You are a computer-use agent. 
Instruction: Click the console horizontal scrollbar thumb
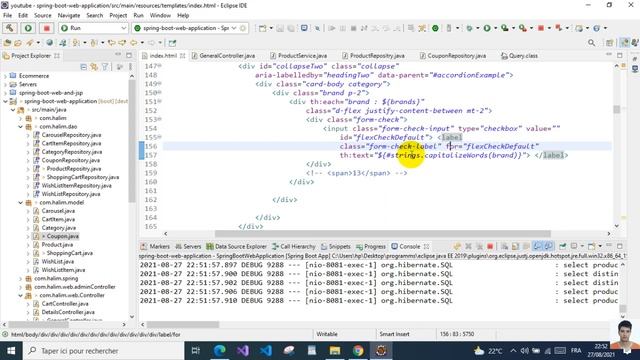(182, 324)
